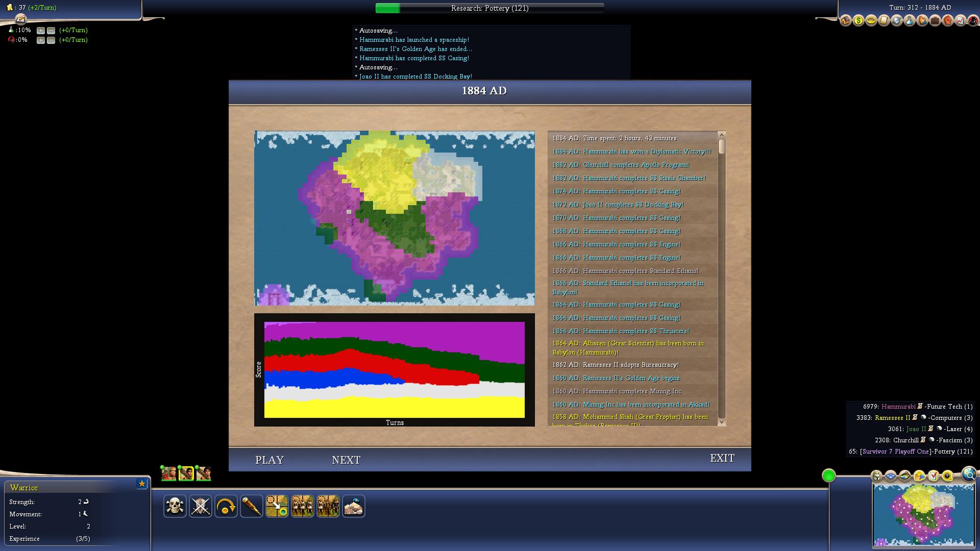
Task: Select the third warrior unit portrait
Action: [203, 473]
